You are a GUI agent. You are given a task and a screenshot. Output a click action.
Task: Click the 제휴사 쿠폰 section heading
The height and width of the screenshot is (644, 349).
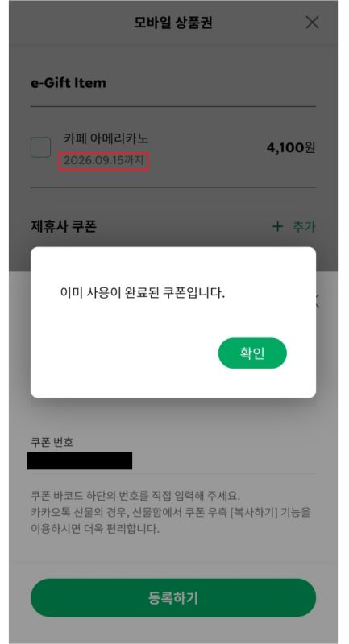point(64,226)
